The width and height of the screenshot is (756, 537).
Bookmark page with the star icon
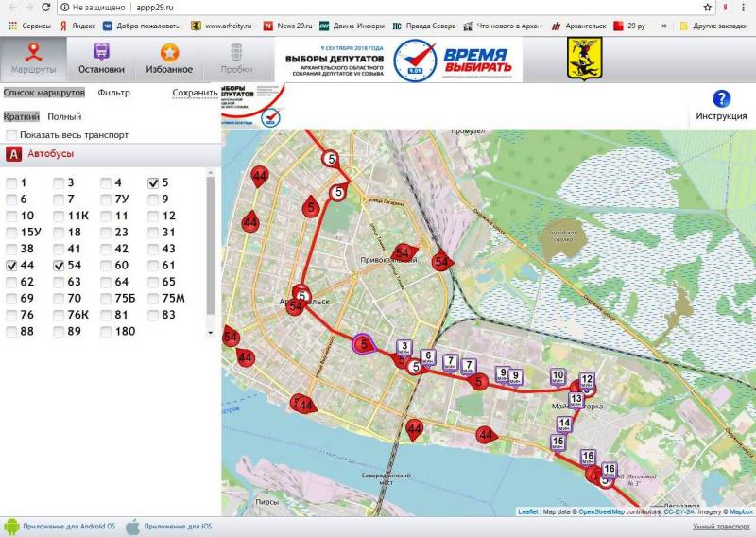point(708,7)
